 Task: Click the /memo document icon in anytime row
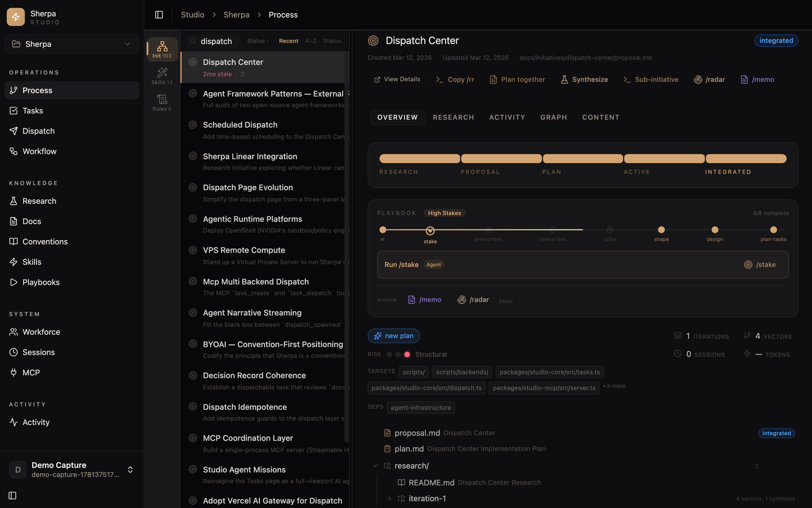411,300
